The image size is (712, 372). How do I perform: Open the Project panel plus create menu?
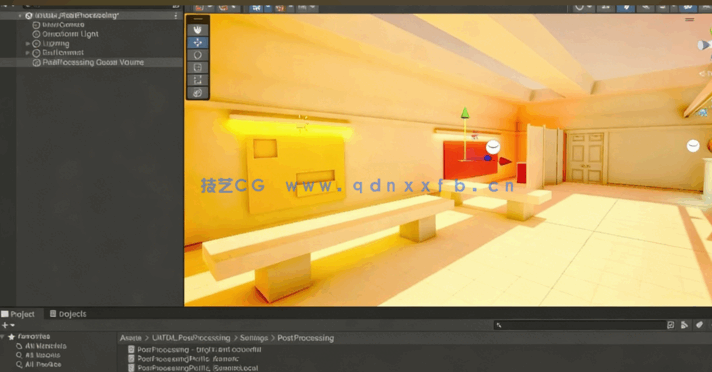coord(8,325)
